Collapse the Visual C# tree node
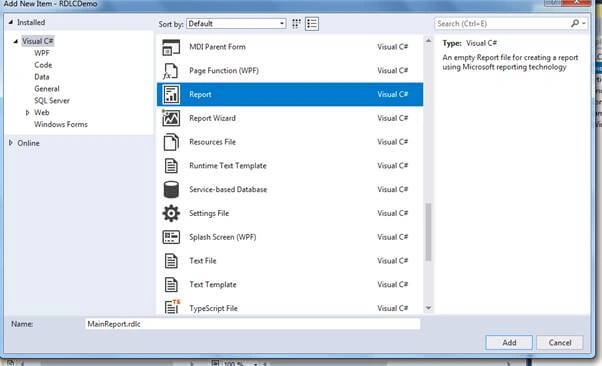The width and height of the screenshot is (602, 366). (16, 41)
